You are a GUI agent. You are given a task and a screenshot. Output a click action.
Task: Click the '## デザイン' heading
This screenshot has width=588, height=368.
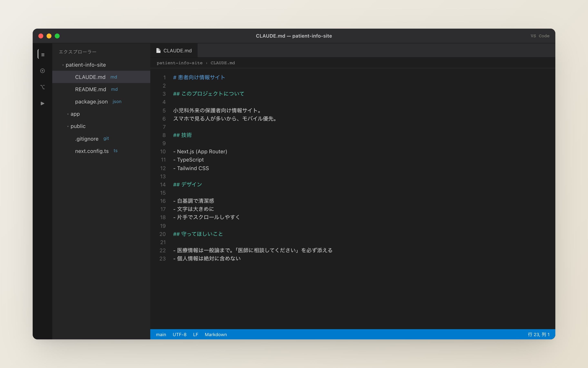(188, 184)
